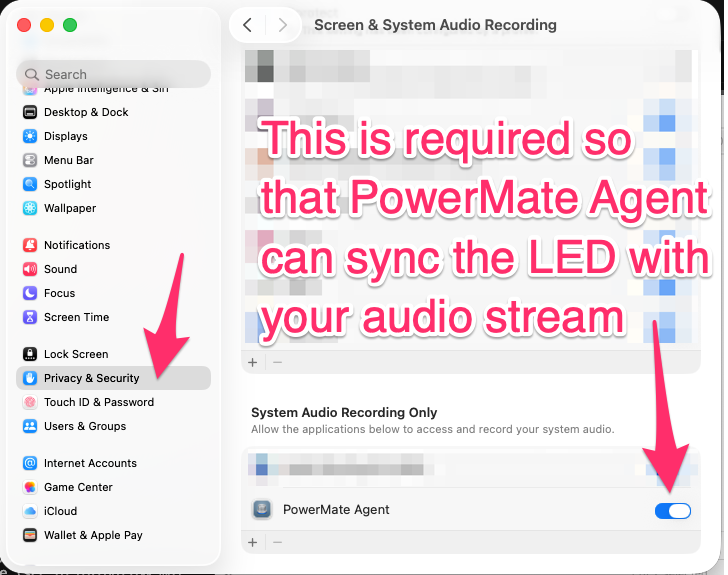
Task: Select Menu Bar in sidebar
Action: point(113,160)
